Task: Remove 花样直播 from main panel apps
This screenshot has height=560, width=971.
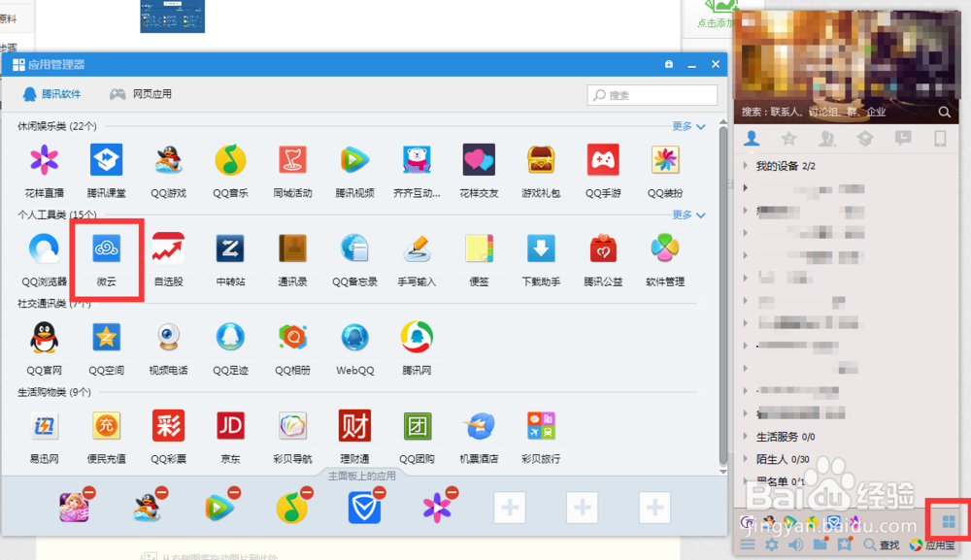Action: (x=452, y=493)
